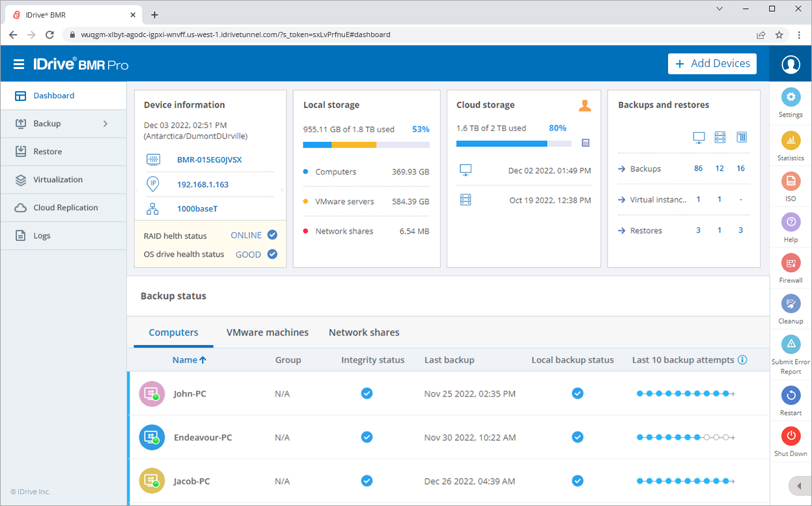Bookmark this page with the star icon
This screenshot has width=812, height=506.
click(x=779, y=35)
